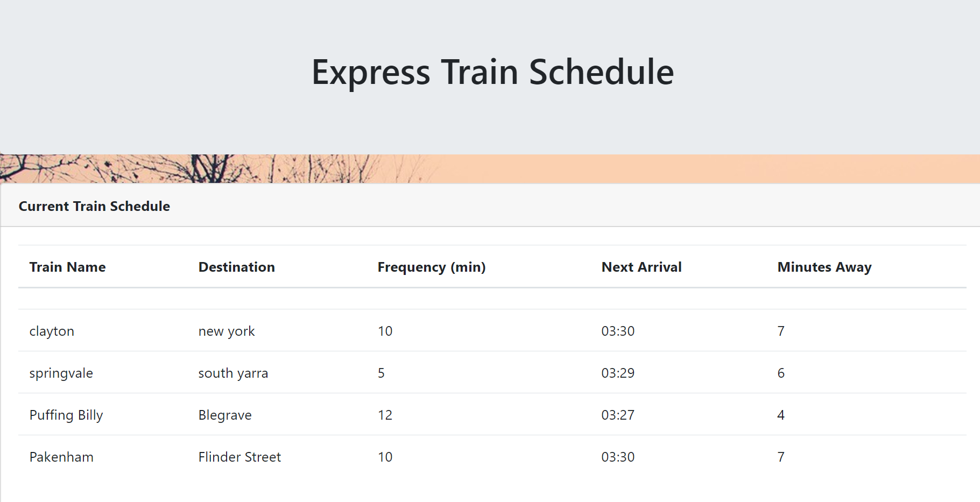Click the 03:29 next arrival time
Image resolution: width=980 pixels, height=502 pixels.
618,373
